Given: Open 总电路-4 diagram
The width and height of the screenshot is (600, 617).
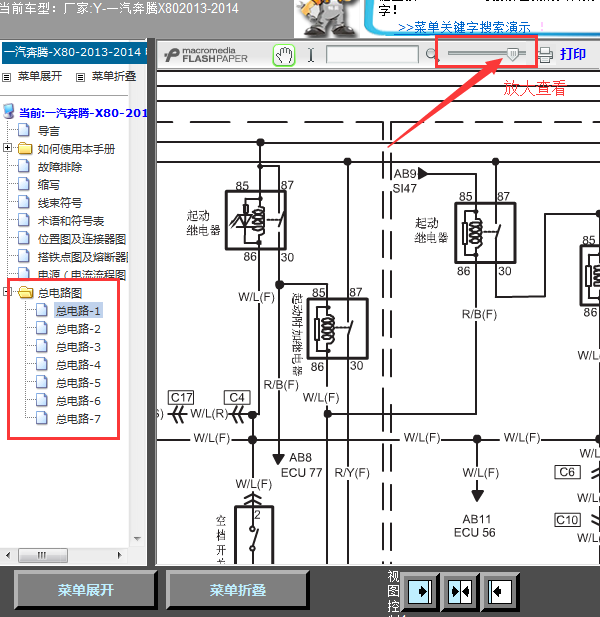Looking at the screenshot, I should [x=78, y=365].
